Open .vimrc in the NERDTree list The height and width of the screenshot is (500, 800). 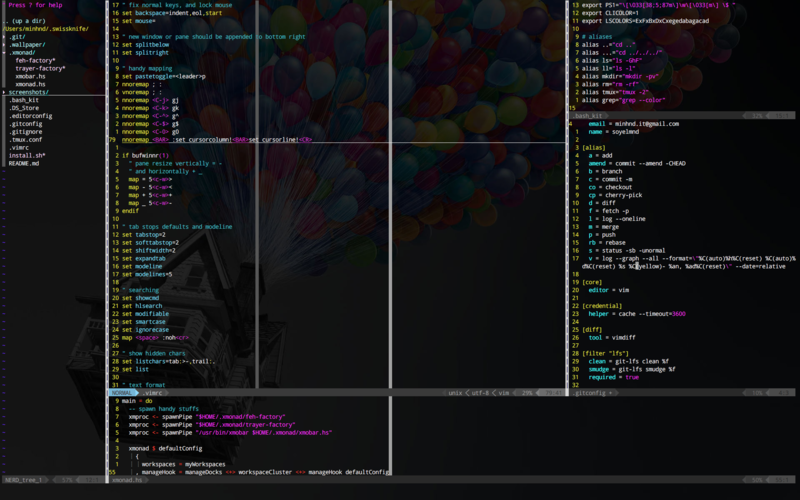(x=19, y=147)
